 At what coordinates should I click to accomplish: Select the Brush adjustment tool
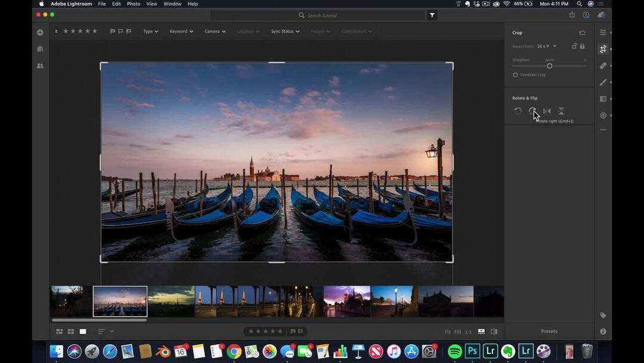(x=603, y=82)
